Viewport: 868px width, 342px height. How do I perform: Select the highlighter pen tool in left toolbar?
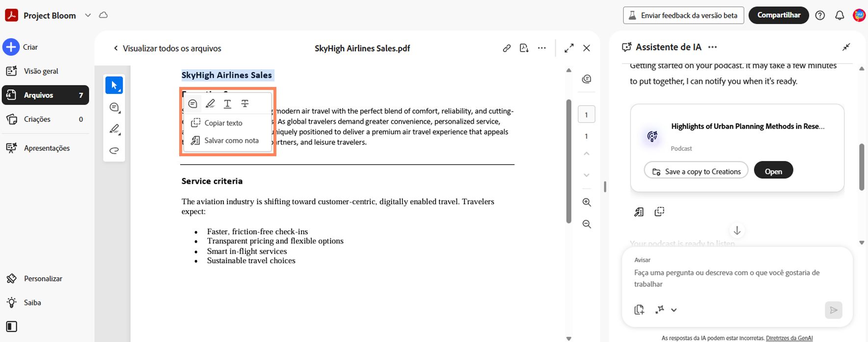click(x=114, y=129)
